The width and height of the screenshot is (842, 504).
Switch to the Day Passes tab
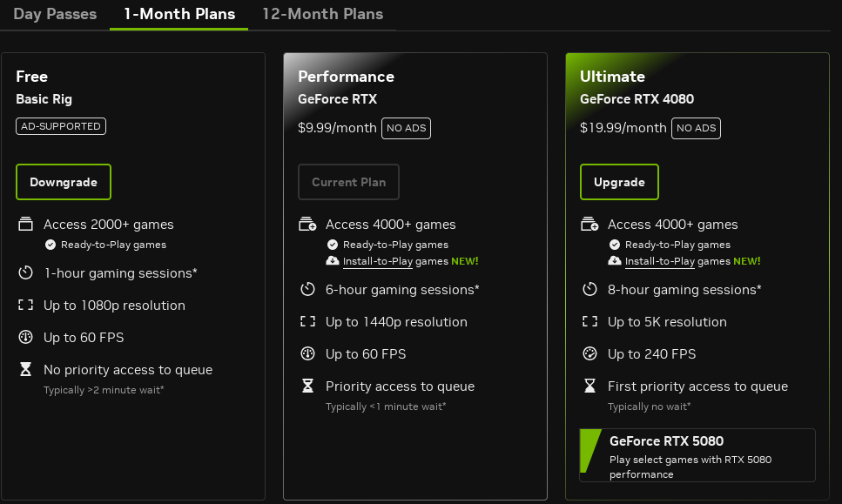pos(55,14)
